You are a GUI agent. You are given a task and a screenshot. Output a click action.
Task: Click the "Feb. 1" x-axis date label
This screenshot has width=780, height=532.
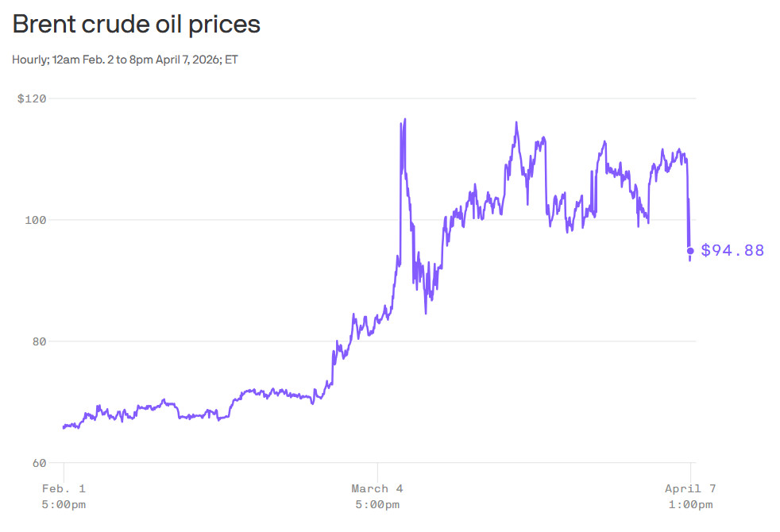tap(64, 488)
